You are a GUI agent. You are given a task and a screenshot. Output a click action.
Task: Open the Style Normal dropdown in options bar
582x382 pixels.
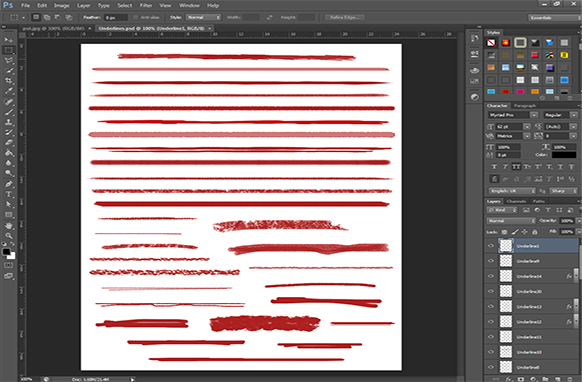(x=203, y=17)
